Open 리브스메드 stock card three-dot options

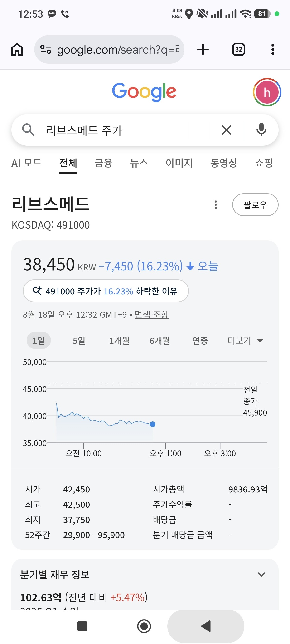[x=216, y=205]
